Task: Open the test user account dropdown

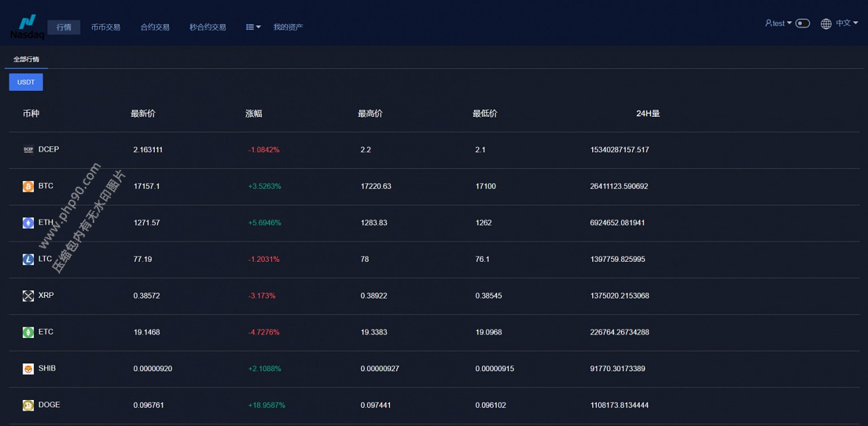Action: click(778, 23)
